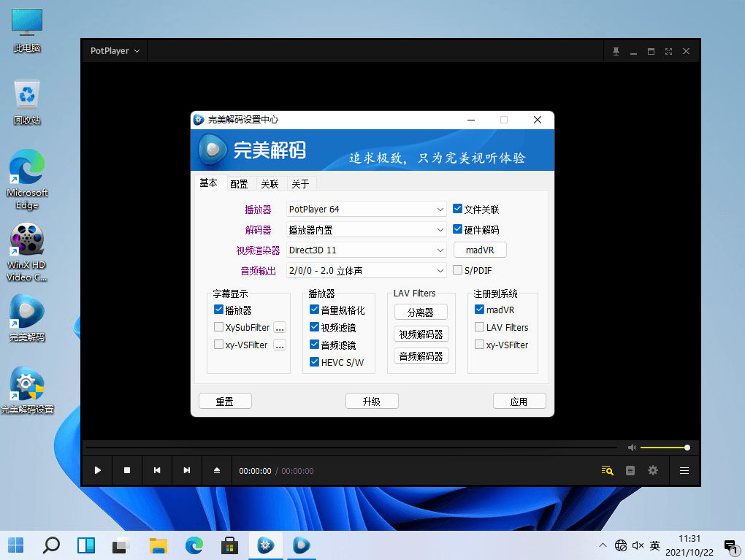Open 完美解码设置 desktop shortcut
Screen dimensions: 745x560
(27, 390)
